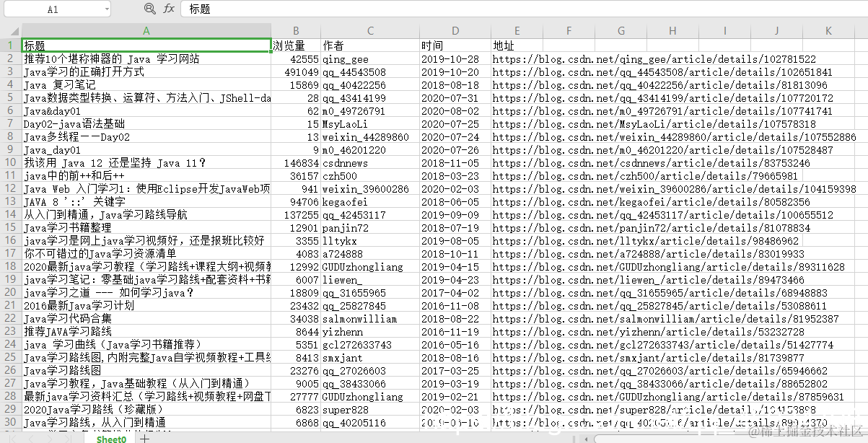Click the previous sheet navigation arrow
Viewport: 868px width, 443px height.
(x=30, y=438)
